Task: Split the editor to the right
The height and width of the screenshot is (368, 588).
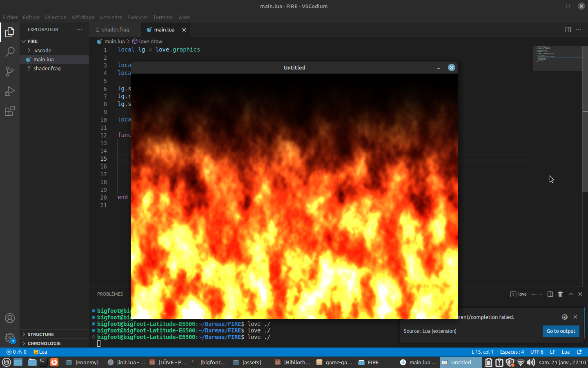Action: [x=568, y=29]
